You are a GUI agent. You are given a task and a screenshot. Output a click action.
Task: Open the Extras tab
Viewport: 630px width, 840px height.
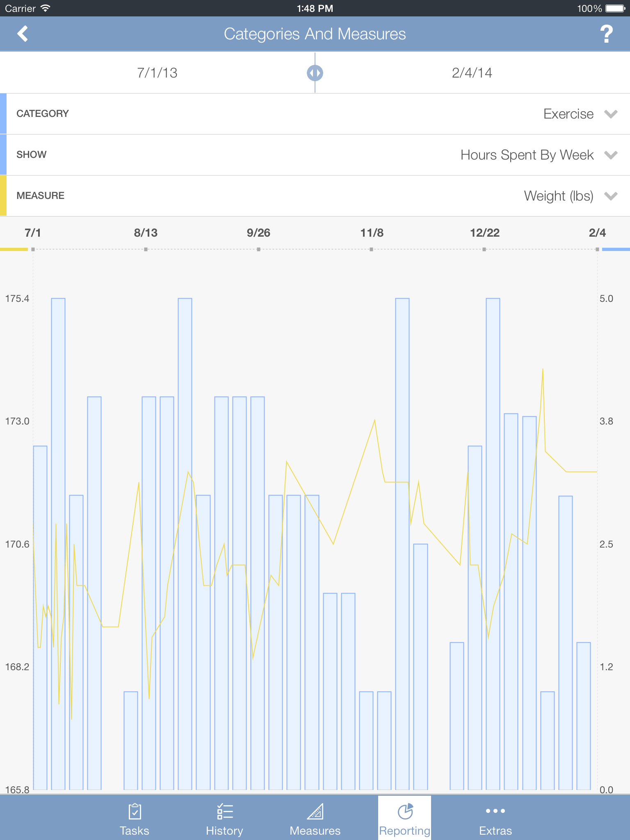coord(495,818)
